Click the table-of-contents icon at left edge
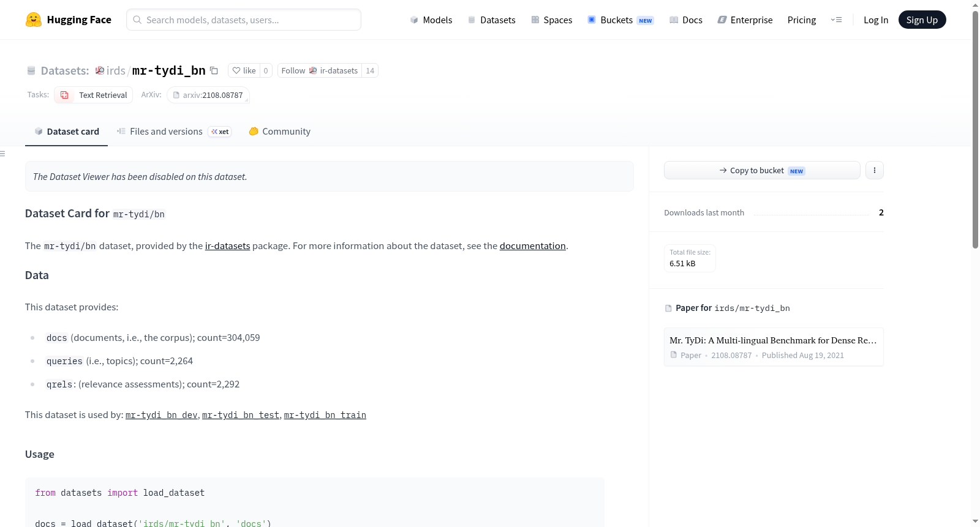Screen dimensions: 980x527 click(x=3, y=154)
